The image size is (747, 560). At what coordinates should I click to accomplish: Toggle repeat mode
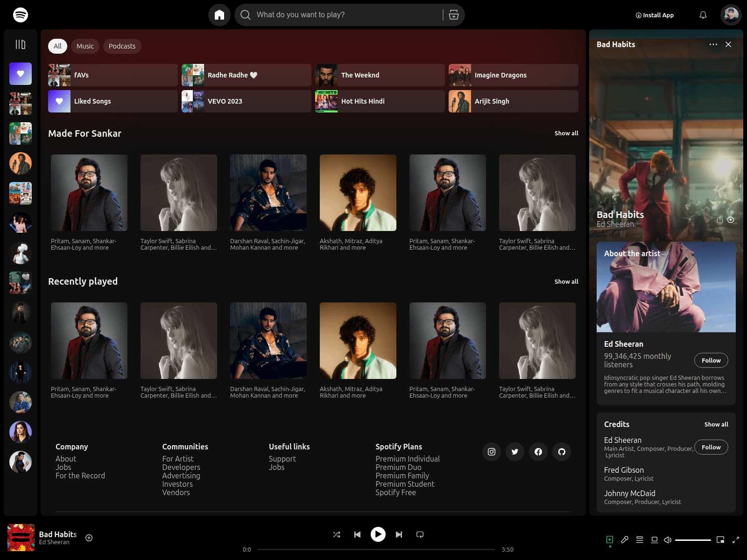coord(420,534)
